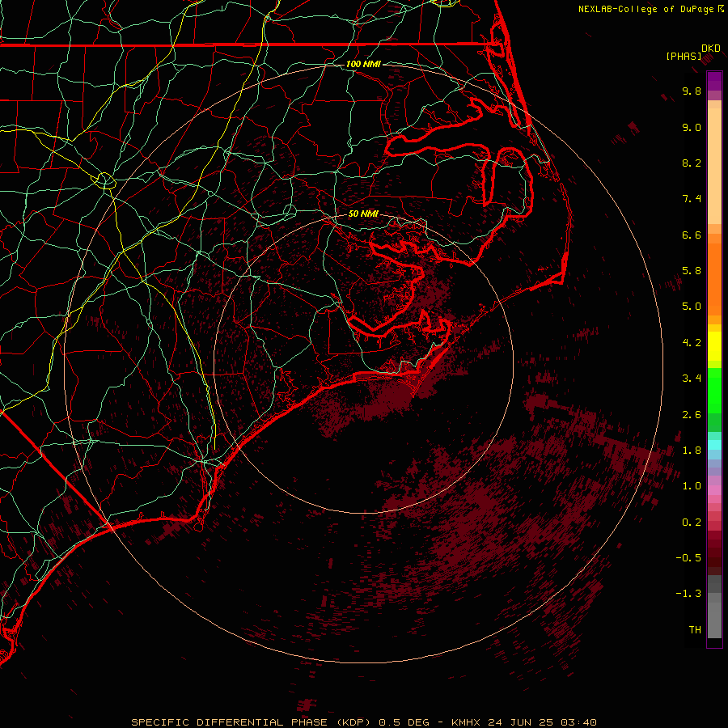Click the DKD product label
Image resolution: width=728 pixels, height=728 pixels.
click(x=710, y=49)
